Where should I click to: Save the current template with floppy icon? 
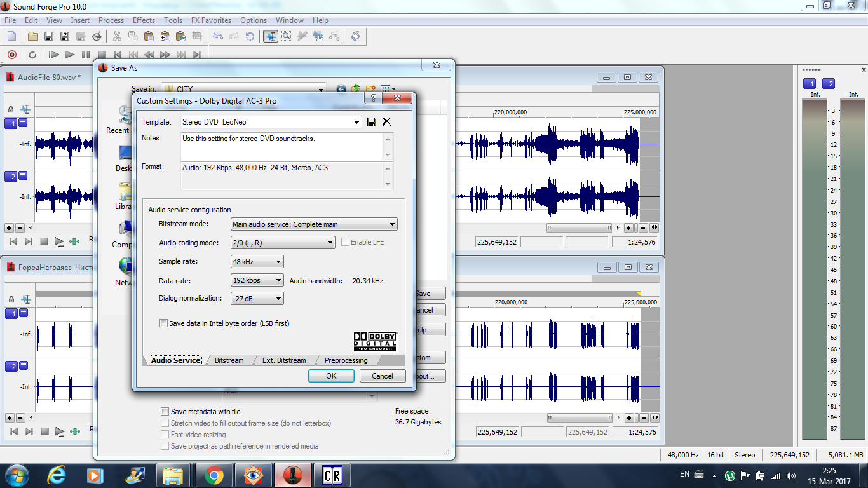pos(372,122)
